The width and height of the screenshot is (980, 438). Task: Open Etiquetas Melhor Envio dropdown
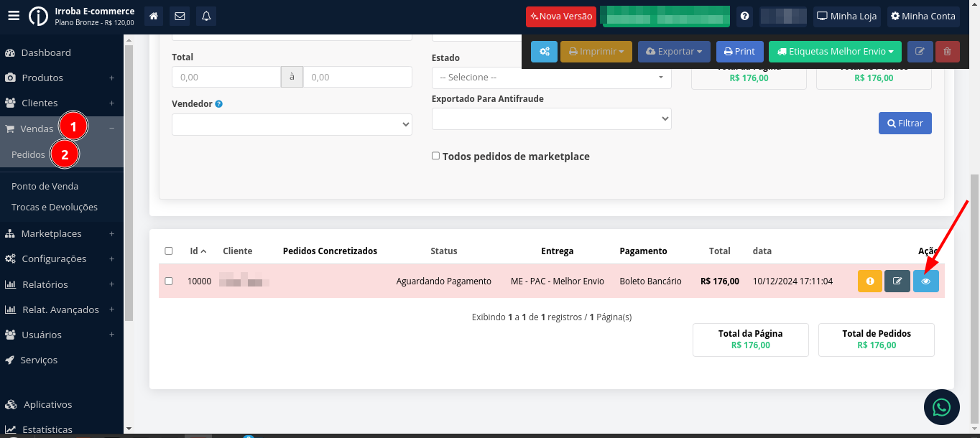pyautogui.click(x=835, y=52)
